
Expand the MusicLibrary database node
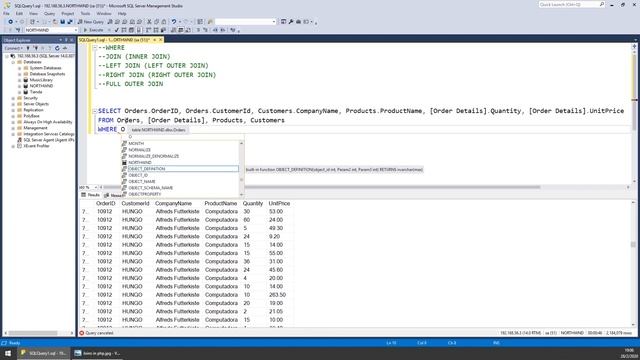point(20,80)
